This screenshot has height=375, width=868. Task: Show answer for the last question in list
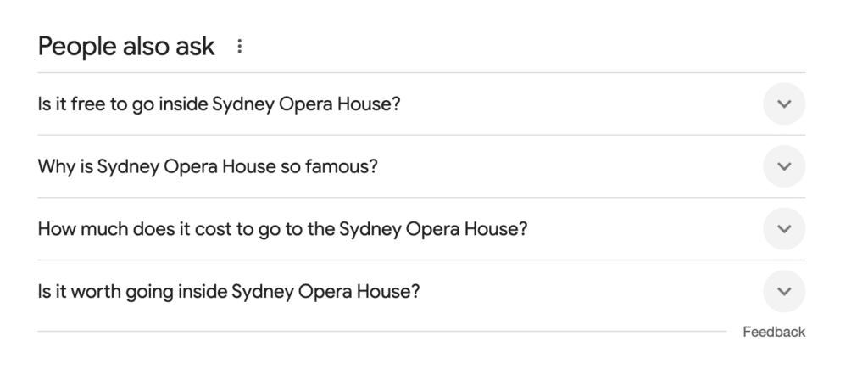point(421,291)
